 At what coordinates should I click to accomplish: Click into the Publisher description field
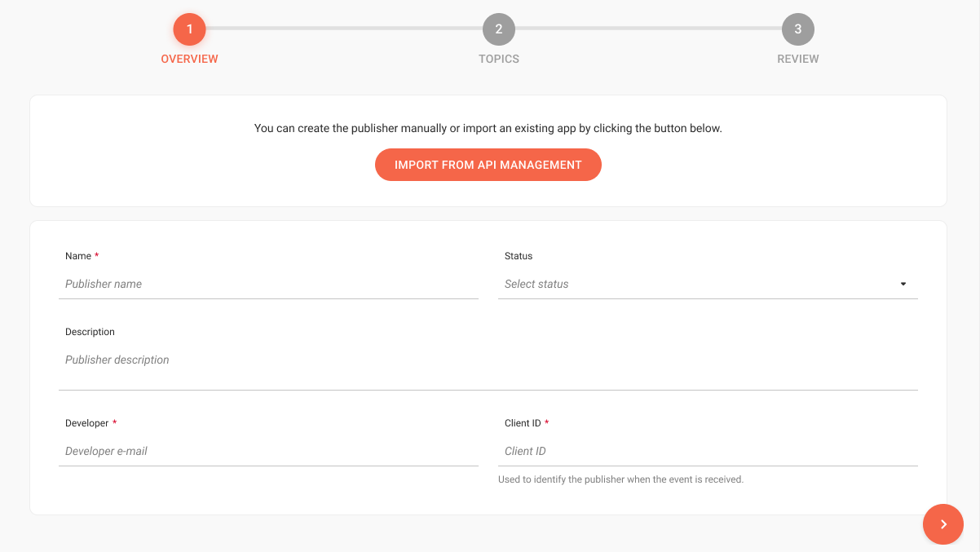click(x=488, y=360)
